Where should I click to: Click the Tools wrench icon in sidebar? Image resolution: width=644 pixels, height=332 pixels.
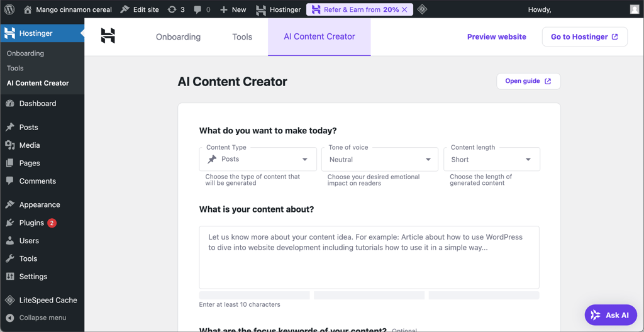pyautogui.click(x=10, y=259)
